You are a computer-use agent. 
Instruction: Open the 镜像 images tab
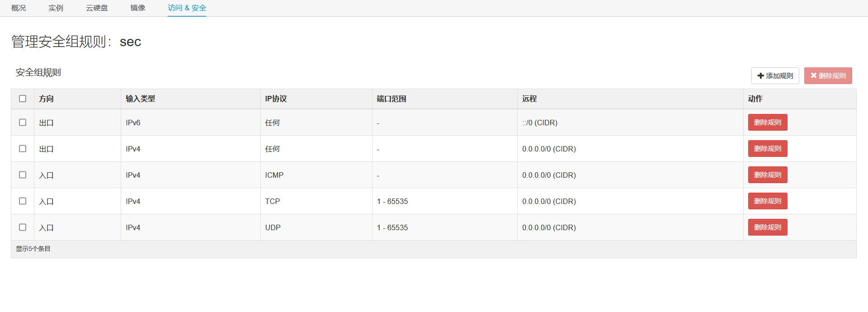(138, 8)
